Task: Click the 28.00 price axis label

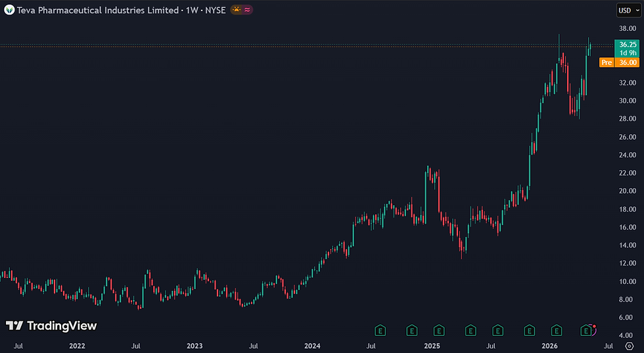Action: click(628, 119)
